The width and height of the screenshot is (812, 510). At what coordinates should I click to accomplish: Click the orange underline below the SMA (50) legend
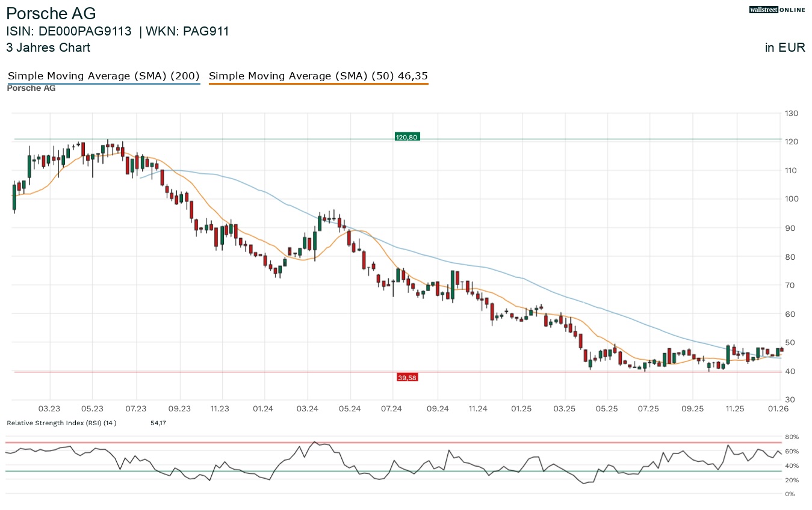(318, 84)
